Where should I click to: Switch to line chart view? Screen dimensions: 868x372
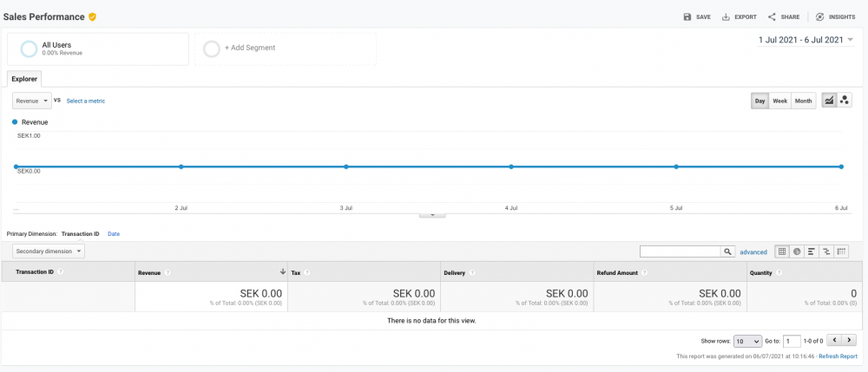(x=829, y=101)
